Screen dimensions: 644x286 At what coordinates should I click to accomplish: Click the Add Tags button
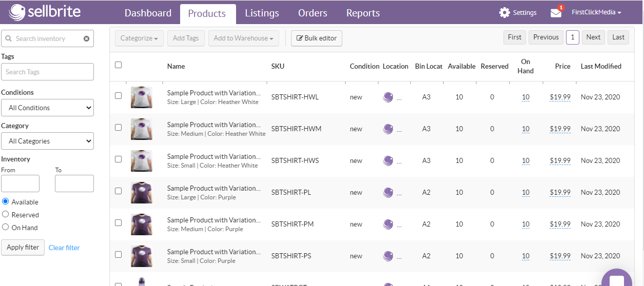[x=186, y=38]
